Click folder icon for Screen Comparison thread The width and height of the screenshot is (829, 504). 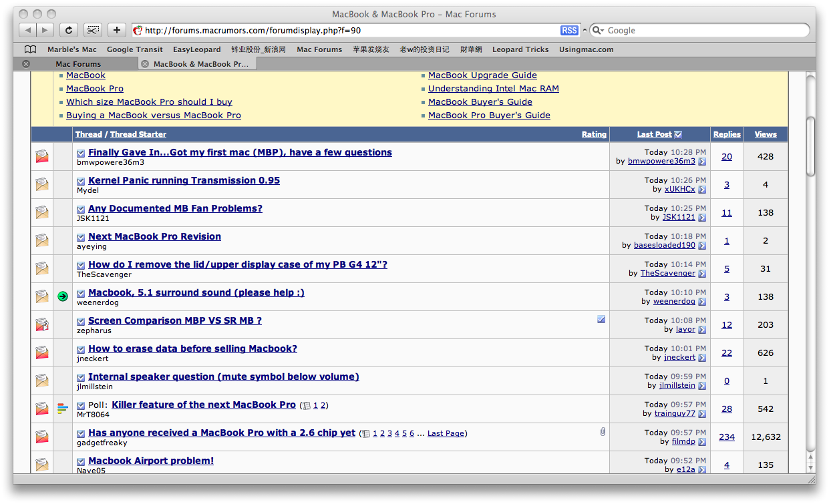pyautogui.click(x=42, y=325)
